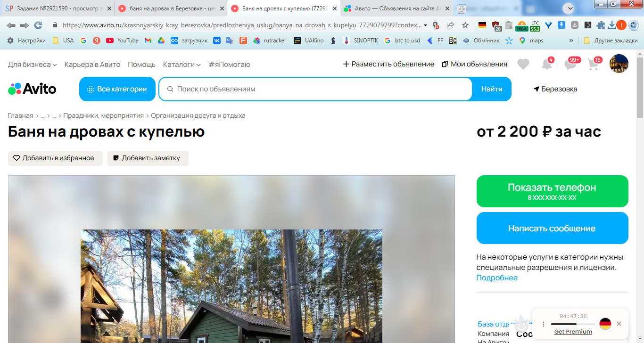Open the Avito user profile avatar
This screenshot has height=343, width=644.
tap(619, 64)
